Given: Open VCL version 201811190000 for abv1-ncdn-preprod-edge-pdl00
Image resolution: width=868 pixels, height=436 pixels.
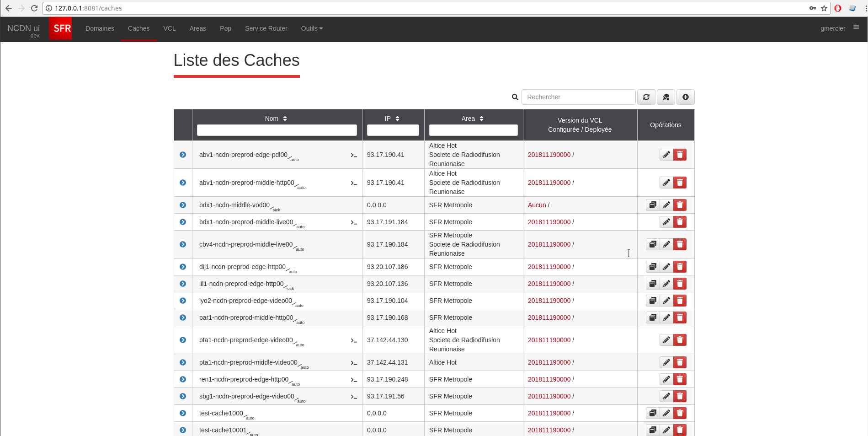Looking at the screenshot, I should (549, 155).
